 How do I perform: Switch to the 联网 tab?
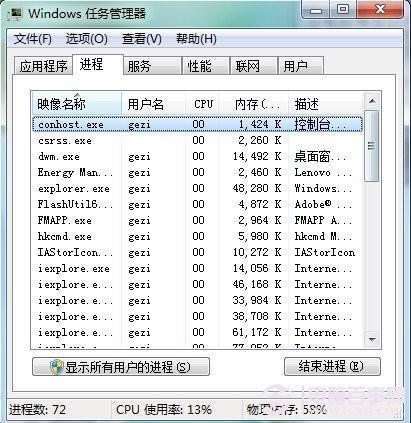[x=254, y=66]
